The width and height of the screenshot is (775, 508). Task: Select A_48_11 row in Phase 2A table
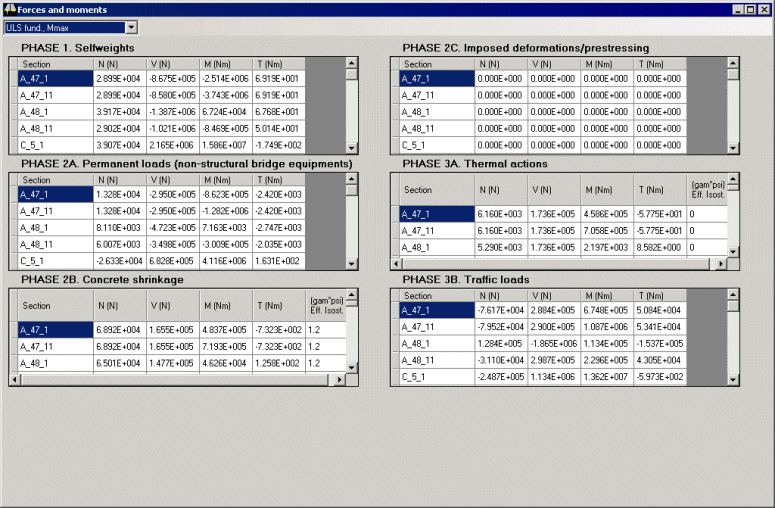[56, 244]
